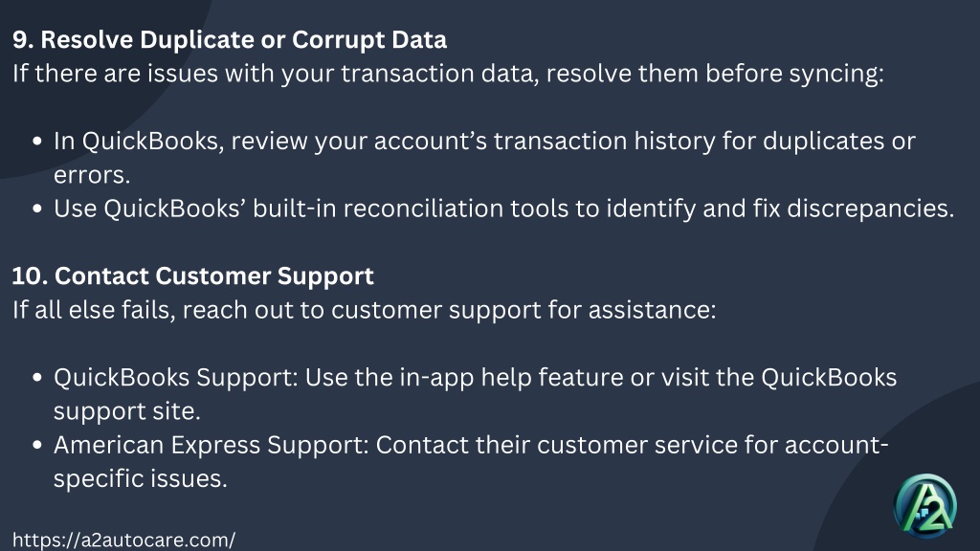Click the number 10. in second heading
Screen dimensions: 980x551
(x=30, y=276)
